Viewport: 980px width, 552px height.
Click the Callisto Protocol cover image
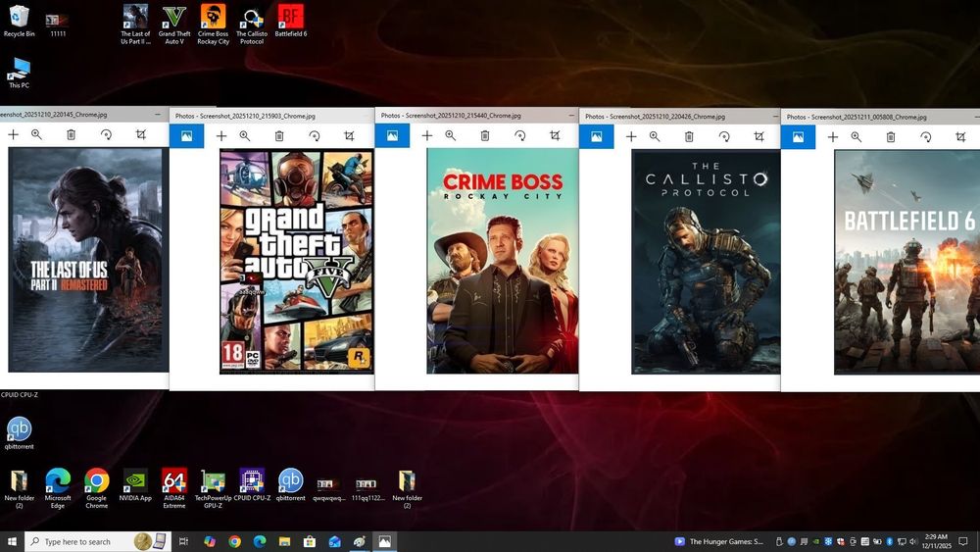pyautogui.click(x=707, y=262)
